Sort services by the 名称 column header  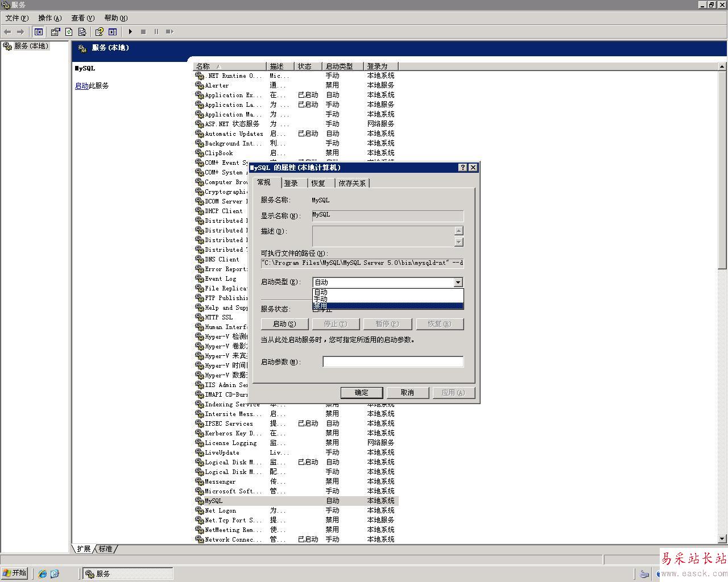coord(230,66)
